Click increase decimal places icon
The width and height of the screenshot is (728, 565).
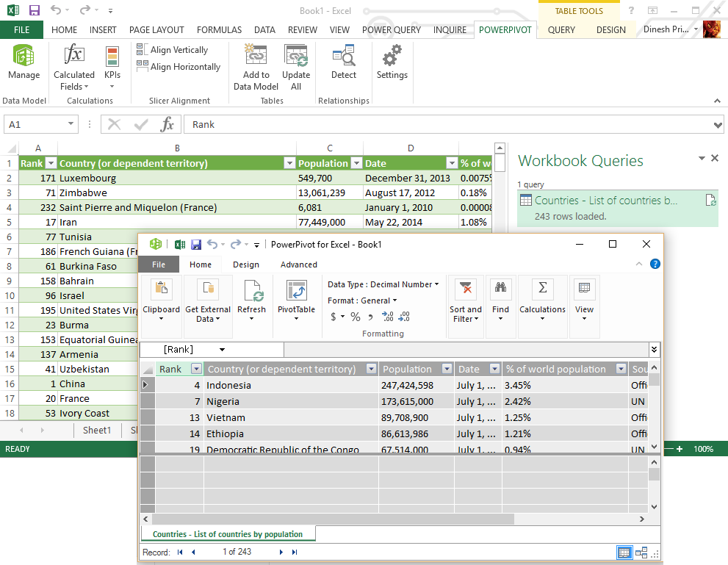pyautogui.click(x=388, y=317)
